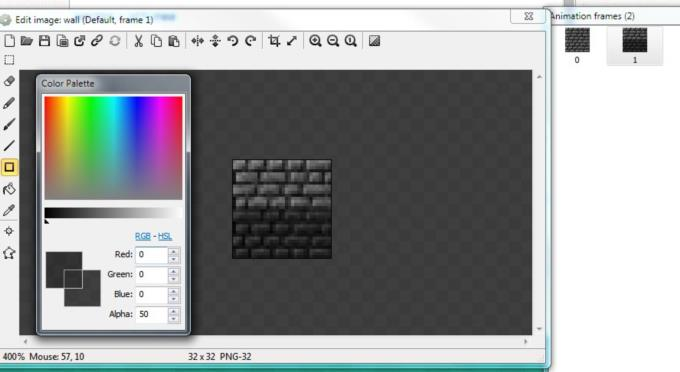Switch color mode to HSL
This screenshot has height=372, width=680.
coord(165,236)
